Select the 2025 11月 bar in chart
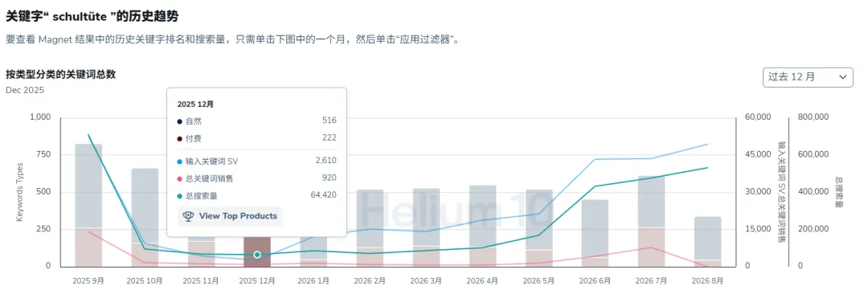The width and height of the screenshot is (868, 294). tap(201, 252)
